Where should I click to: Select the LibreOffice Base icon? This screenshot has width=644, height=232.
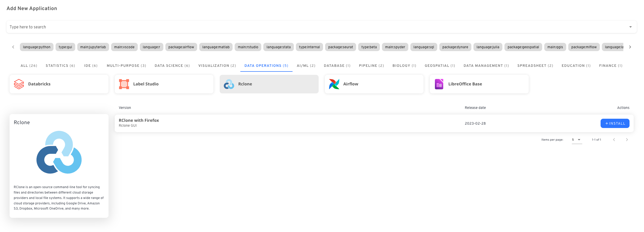pos(439,84)
